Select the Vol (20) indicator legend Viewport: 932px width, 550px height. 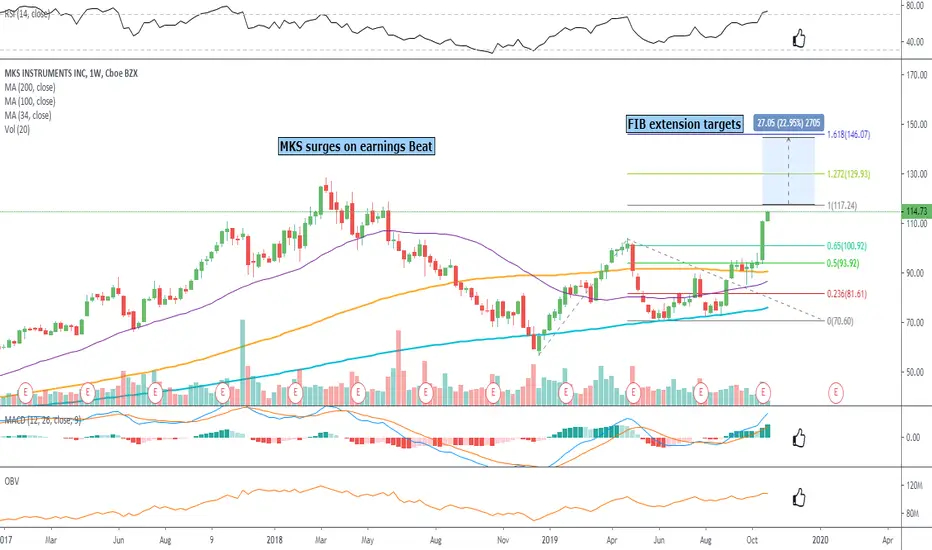[x=17, y=129]
